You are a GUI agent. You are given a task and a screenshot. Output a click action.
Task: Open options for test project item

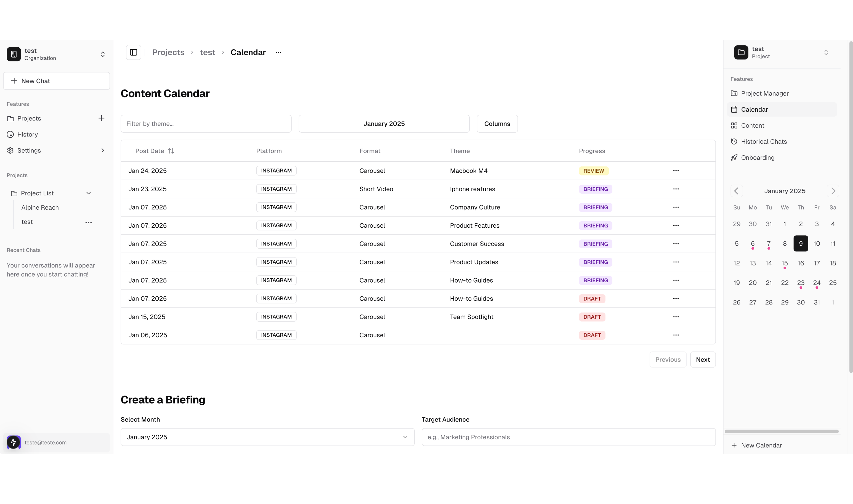[x=88, y=223]
